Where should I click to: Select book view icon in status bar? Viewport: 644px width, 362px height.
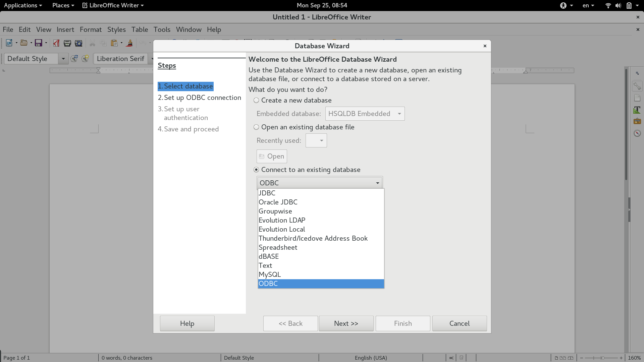pyautogui.click(x=570, y=358)
